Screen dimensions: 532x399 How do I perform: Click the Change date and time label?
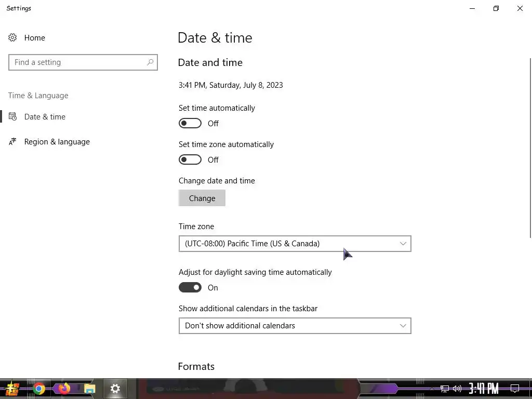coord(217,181)
